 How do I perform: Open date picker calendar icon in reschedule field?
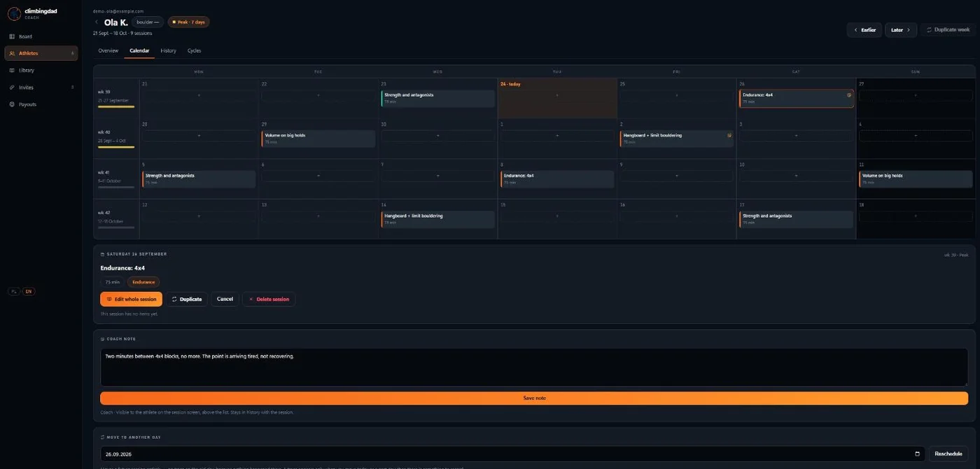click(917, 454)
